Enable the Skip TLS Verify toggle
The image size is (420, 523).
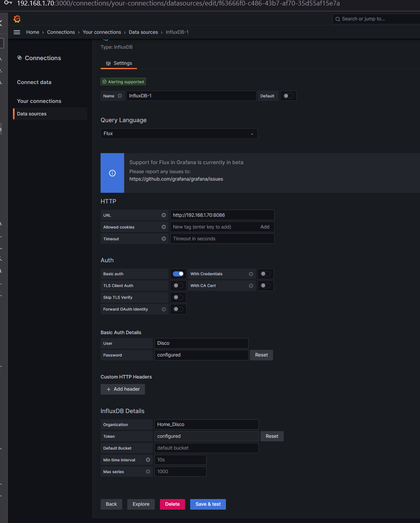tap(178, 298)
